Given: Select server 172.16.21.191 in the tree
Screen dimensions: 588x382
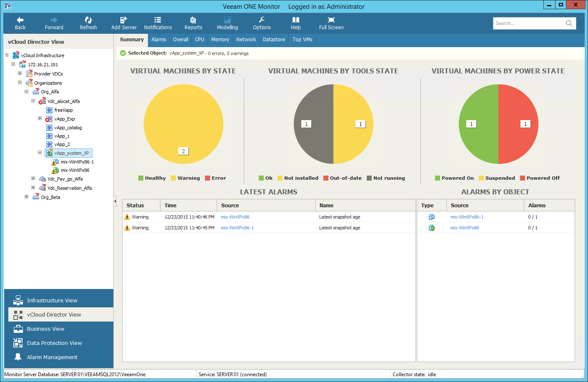Looking at the screenshot, I should point(43,65).
